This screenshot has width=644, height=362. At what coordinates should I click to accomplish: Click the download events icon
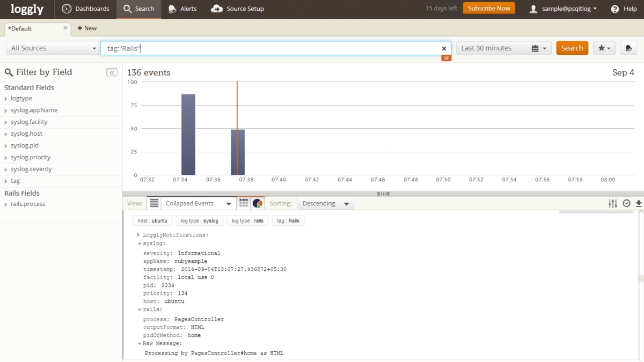(x=638, y=203)
